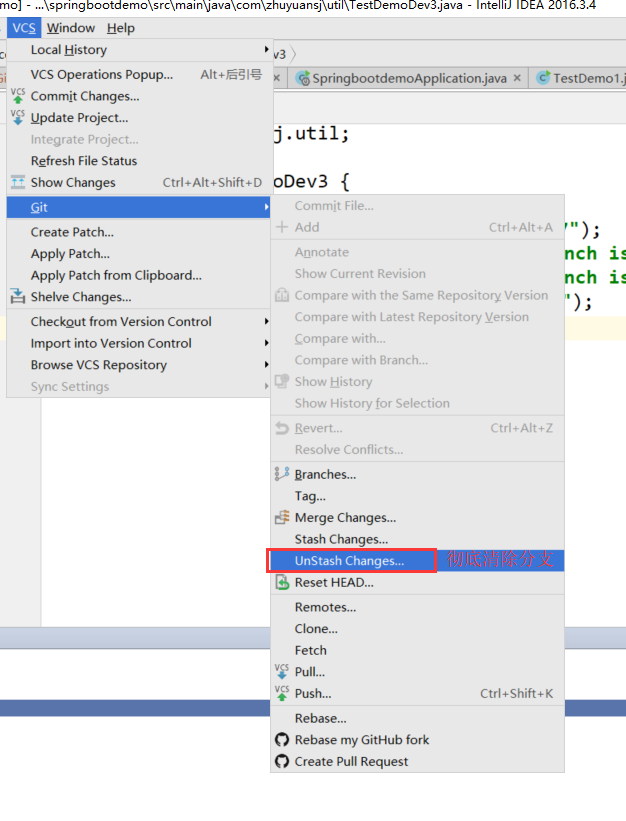Viewport: 626px width, 821px height.
Task: Select Tag... in Git submenu
Action: 417,496
